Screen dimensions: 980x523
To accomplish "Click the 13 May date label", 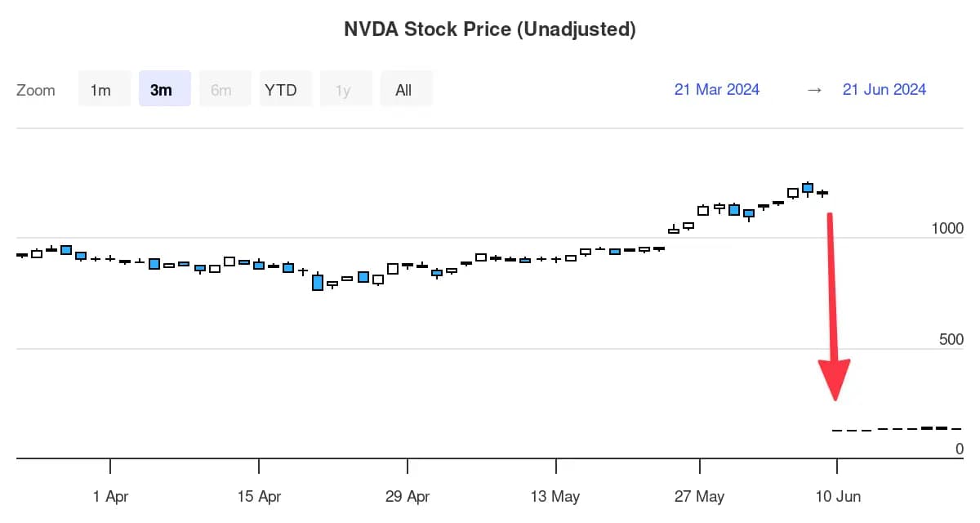I will point(555,497).
